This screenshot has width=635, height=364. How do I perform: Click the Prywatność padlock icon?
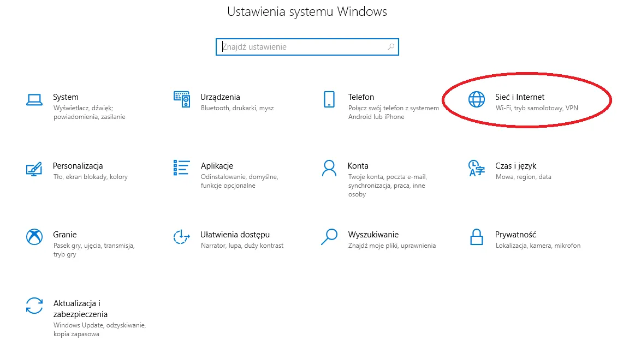477,237
